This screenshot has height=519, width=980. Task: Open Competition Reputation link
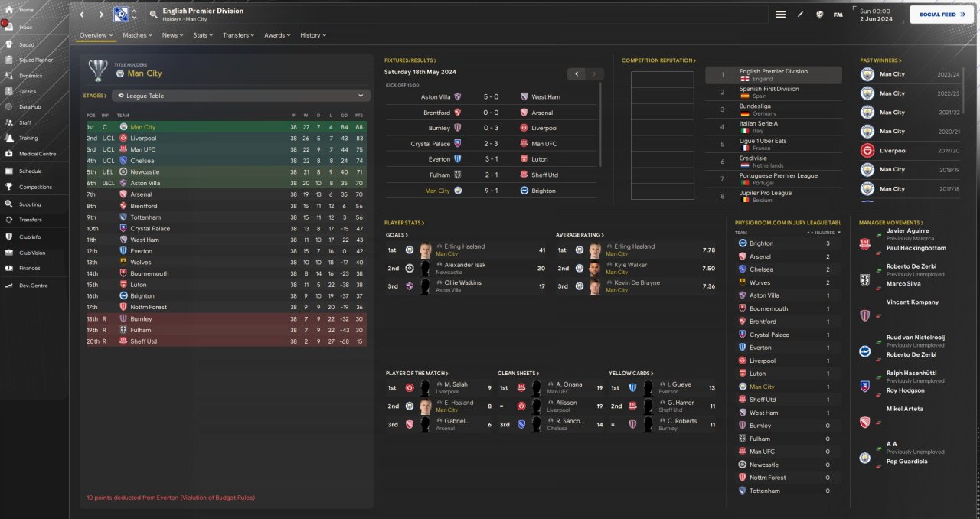[659, 60]
